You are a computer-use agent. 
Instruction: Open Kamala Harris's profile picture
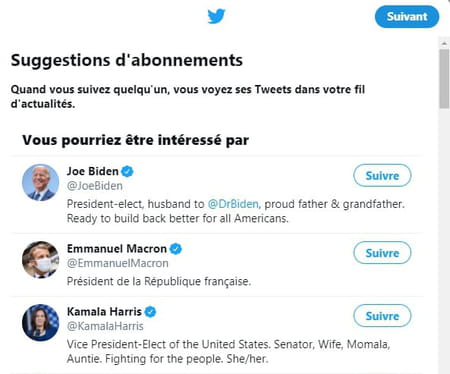tap(40, 323)
